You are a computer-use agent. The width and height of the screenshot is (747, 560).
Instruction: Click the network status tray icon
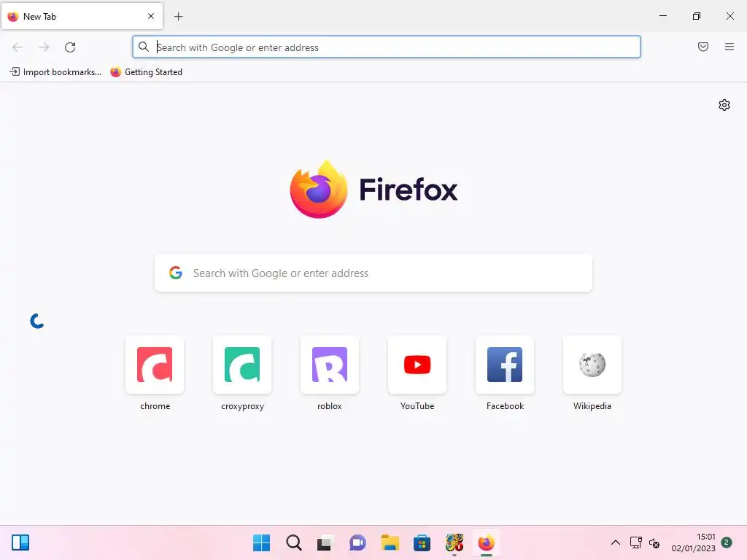(x=635, y=542)
